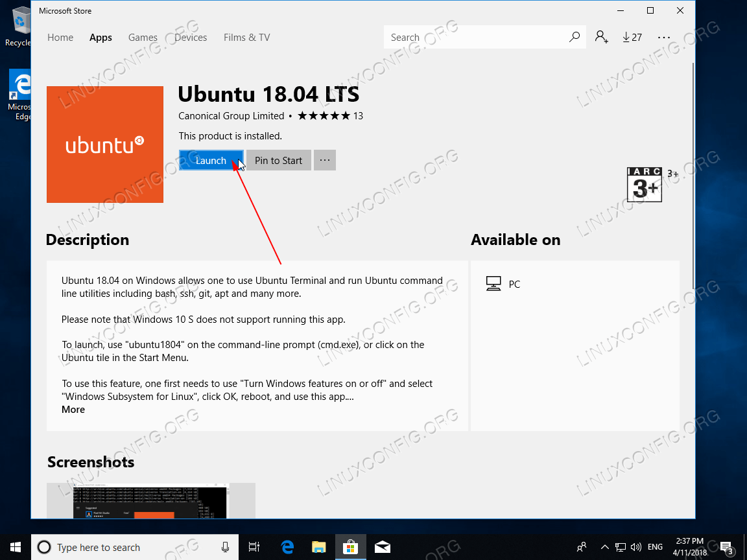Open the app screenshot thumbnail
This screenshot has width=747, height=560.
[x=150, y=500]
